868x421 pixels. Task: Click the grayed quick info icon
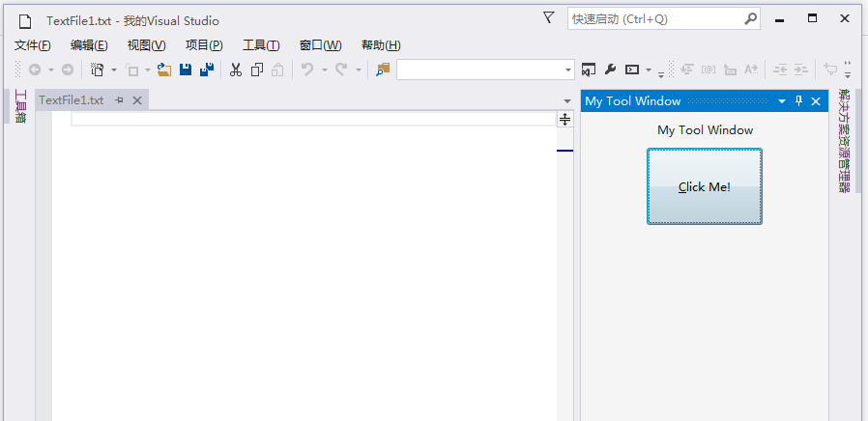click(x=730, y=70)
